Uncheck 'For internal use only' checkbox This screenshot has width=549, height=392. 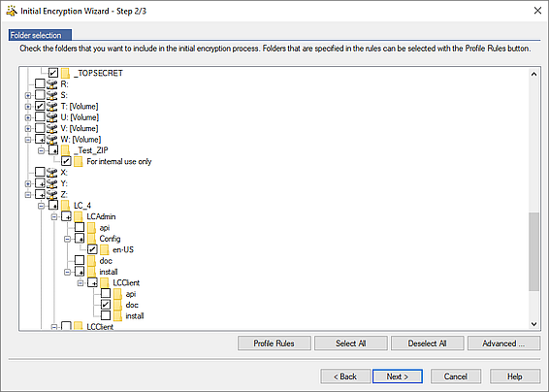coord(66,161)
